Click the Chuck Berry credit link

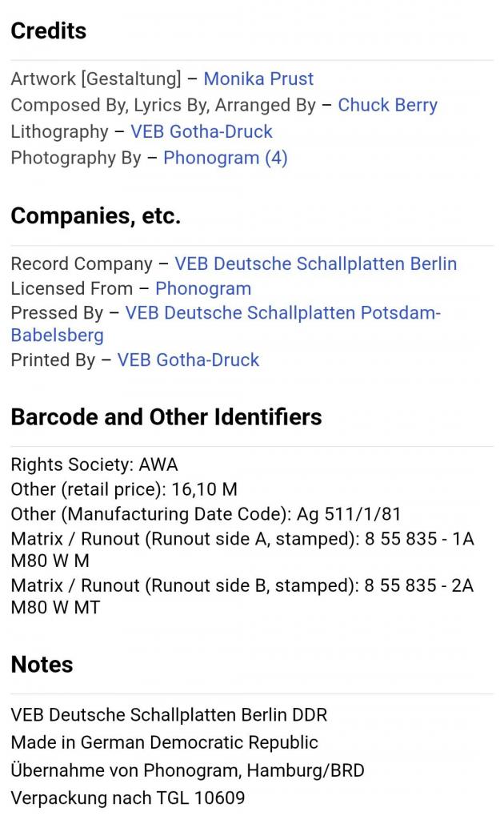coord(387,105)
